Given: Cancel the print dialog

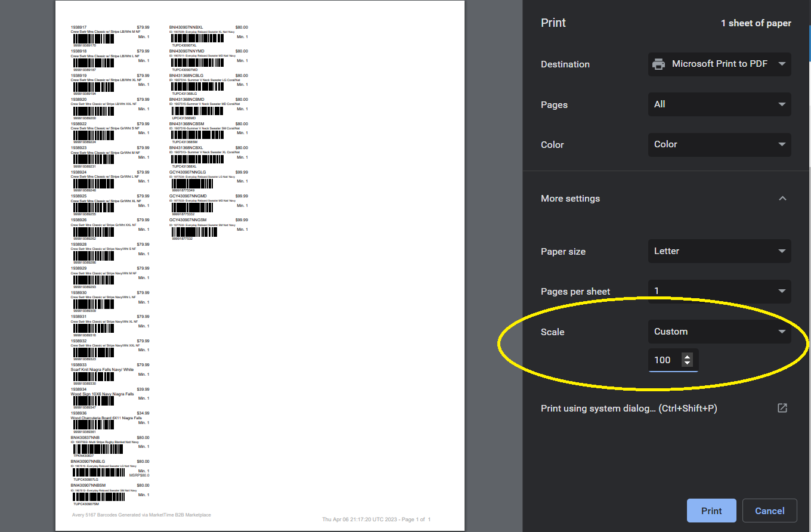Looking at the screenshot, I should 769,511.
